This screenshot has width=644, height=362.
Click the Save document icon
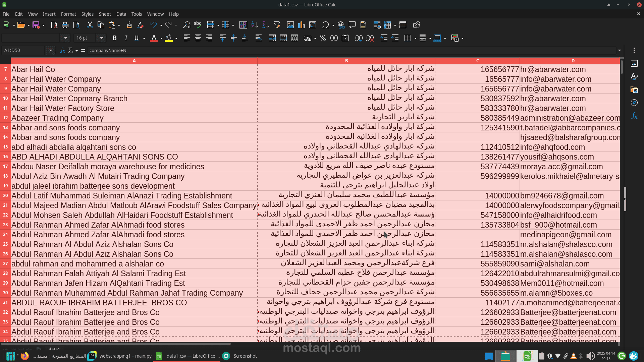click(36, 25)
